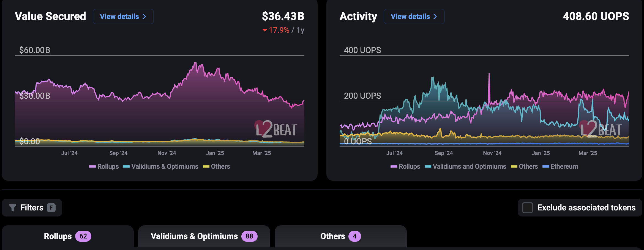Expand the View details chevron for Value Secured

click(144, 16)
